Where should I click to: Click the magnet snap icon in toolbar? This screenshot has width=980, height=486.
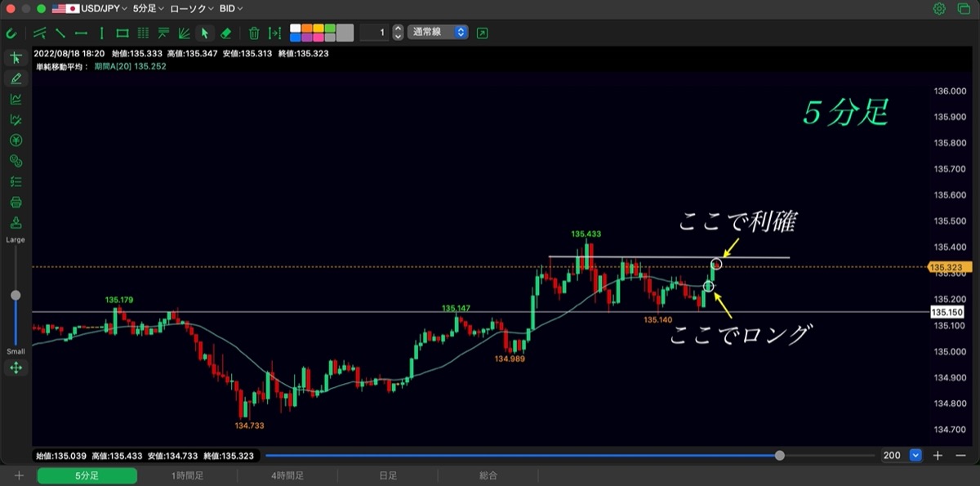[11, 33]
